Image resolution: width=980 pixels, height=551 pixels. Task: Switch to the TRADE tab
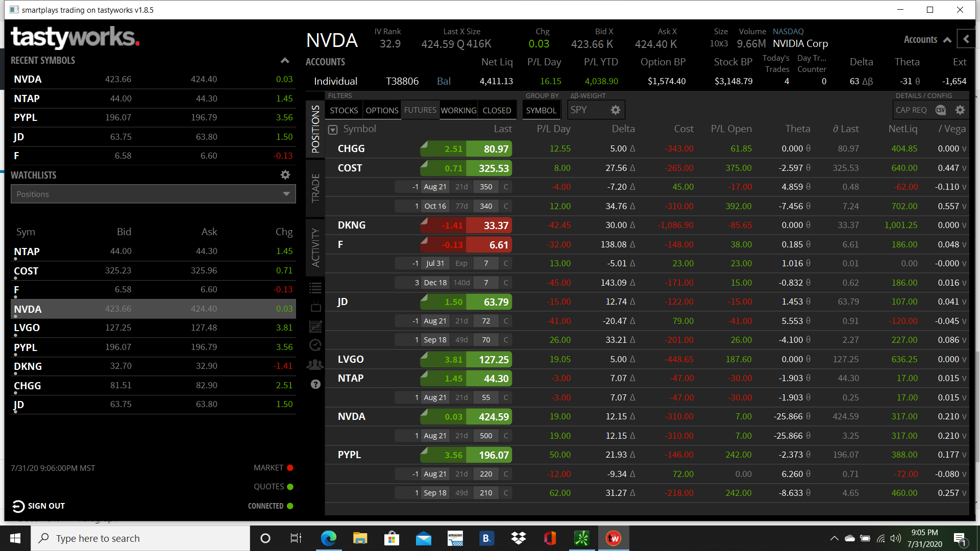click(x=315, y=189)
